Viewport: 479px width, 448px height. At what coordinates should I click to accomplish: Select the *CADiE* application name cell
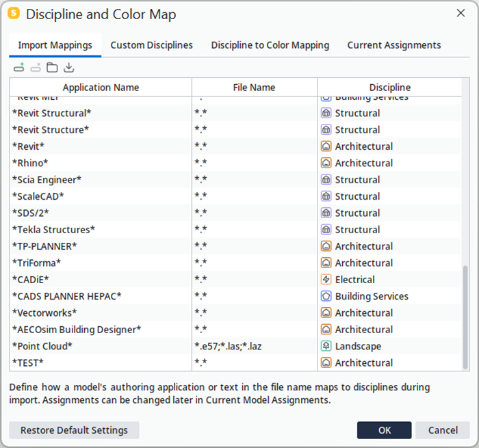click(101, 280)
